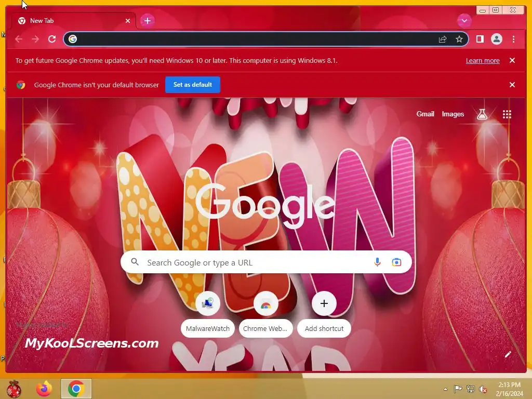Open a new tab with plus button
The height and width of the screenshot is (399, 532).
[x=147, y=21]
